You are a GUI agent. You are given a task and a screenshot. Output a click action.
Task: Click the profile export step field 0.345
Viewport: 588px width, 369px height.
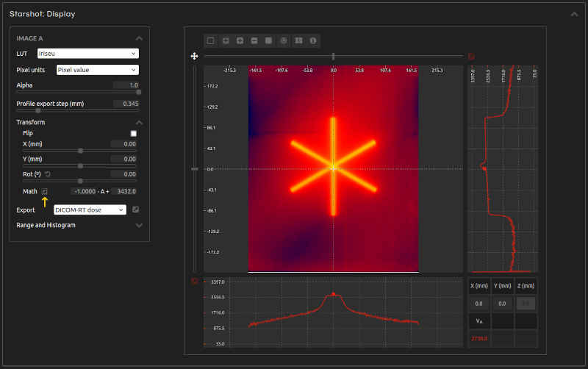[x=126, y=104]
